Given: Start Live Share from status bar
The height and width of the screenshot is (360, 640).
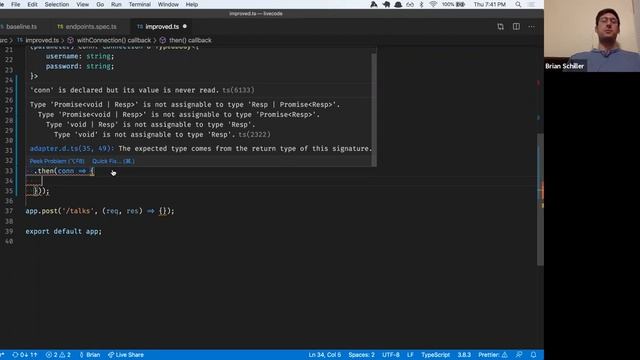Looking at the screenshot, I should click(126, 355).
